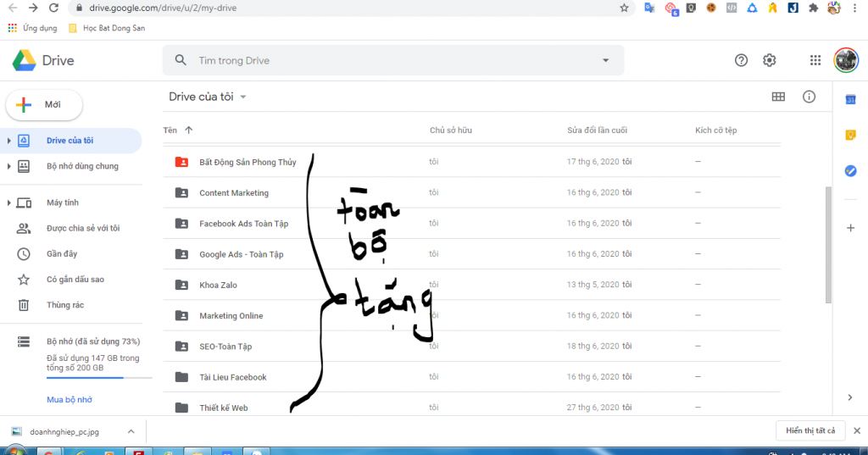The width and height of the screenshot is (868, 455).
Task: Click the search magnifier icon
Action: tap(181, 60)
